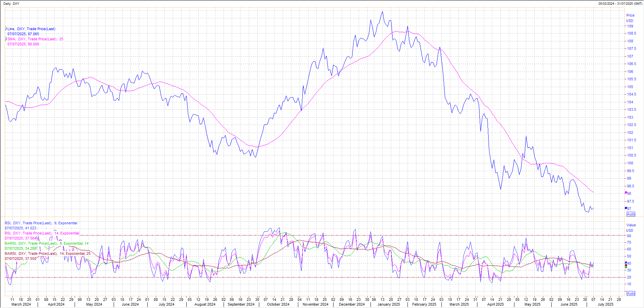
Task: Click the '07/07/2025, 34.288' MARSI value
Action: [x=20, y=248]
